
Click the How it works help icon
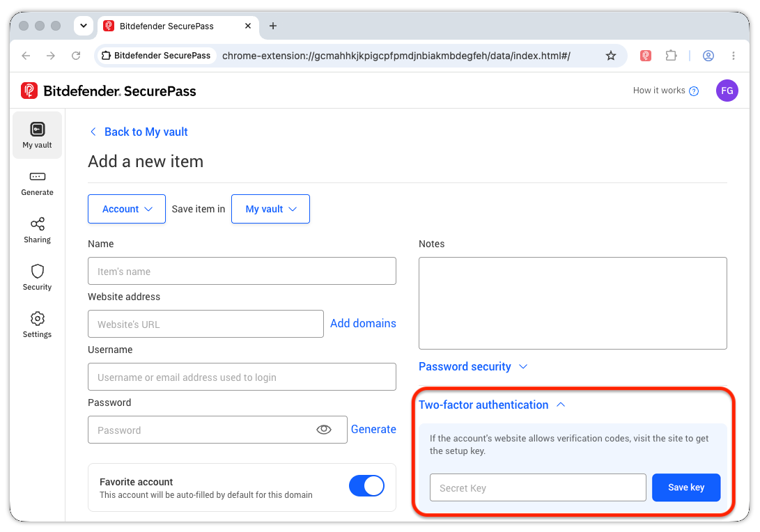[x=694, y=91]
